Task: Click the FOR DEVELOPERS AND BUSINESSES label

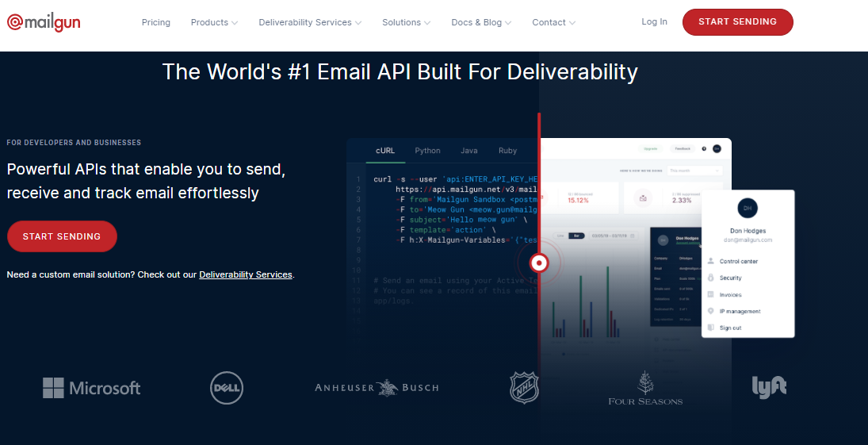Action: [74, 143]
